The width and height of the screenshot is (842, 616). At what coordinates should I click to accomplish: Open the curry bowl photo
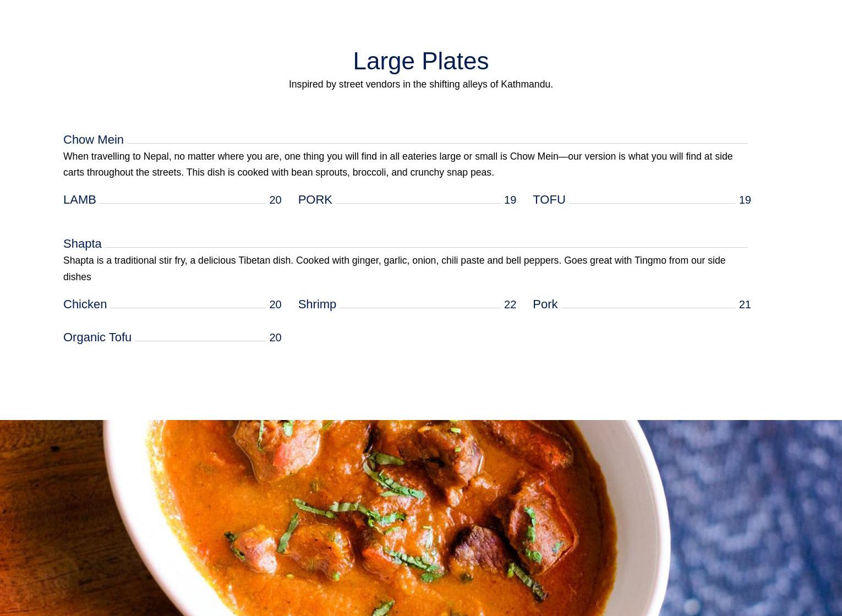pos(421,518)
